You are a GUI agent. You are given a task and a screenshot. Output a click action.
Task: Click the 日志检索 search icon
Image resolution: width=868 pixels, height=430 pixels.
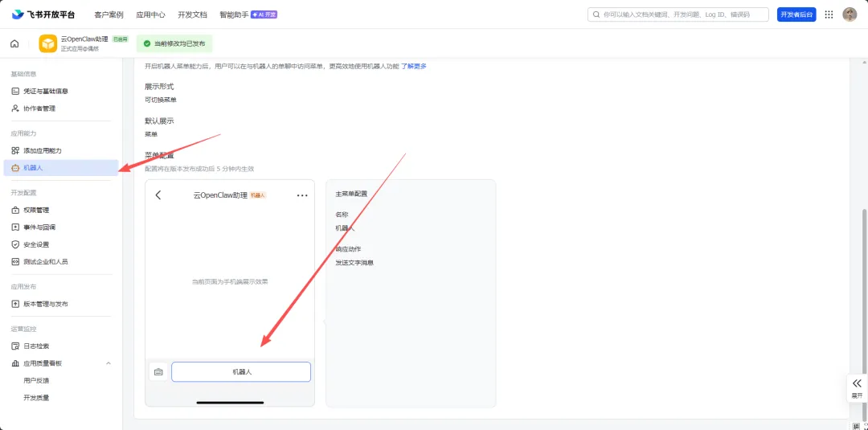tap(15, 346)
